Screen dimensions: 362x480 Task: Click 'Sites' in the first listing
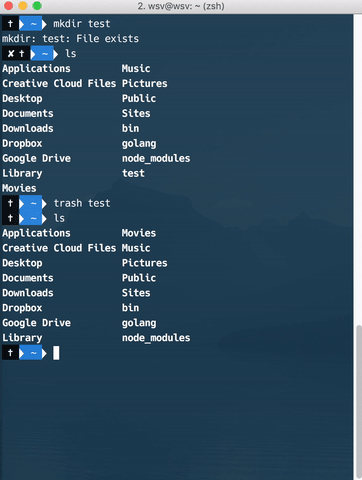(x=136, y=114)
